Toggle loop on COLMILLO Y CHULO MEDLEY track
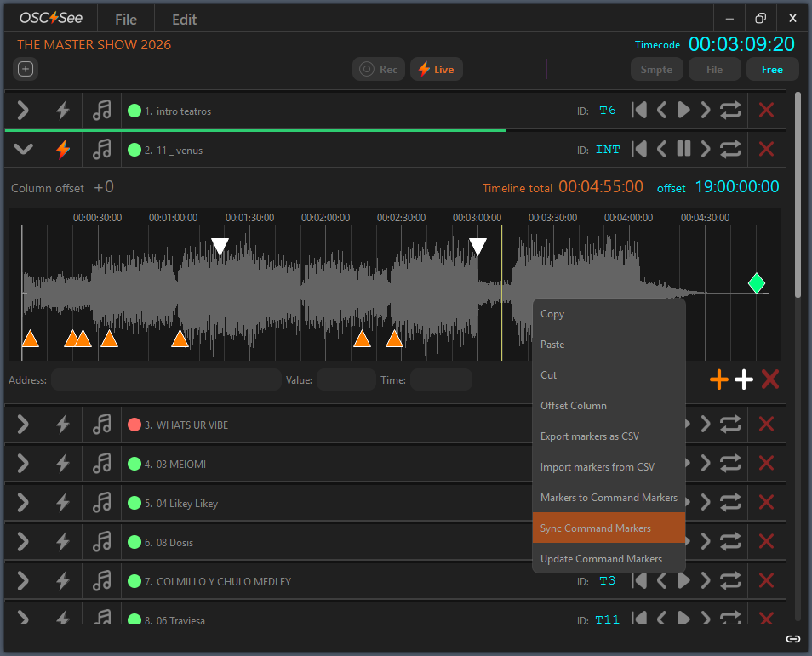 [x=730, y=581]
